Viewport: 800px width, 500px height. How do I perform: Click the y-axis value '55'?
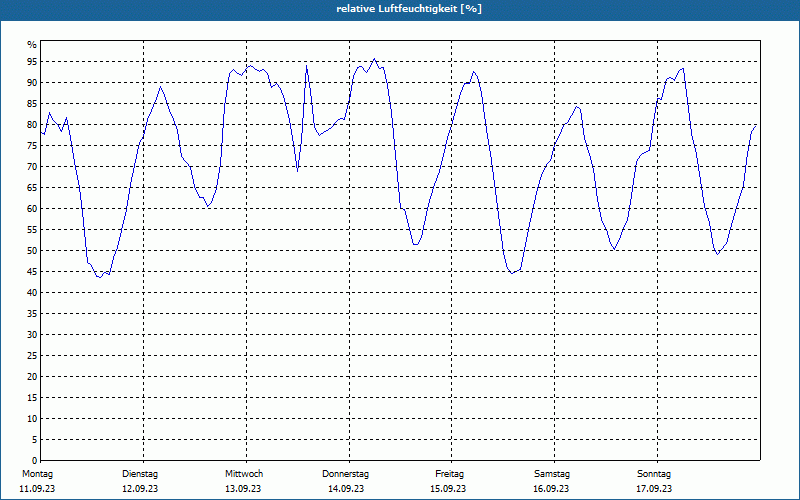click(x=32, y=230)
